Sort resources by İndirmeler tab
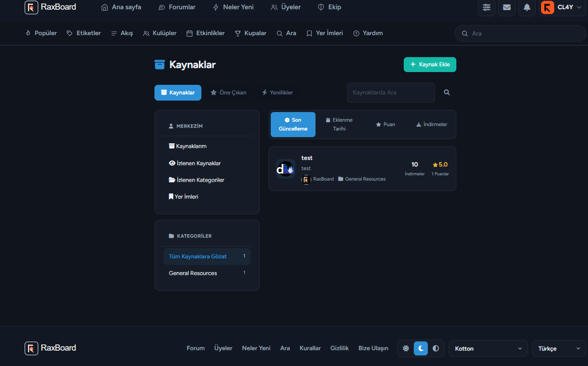 tap(432, 124)
